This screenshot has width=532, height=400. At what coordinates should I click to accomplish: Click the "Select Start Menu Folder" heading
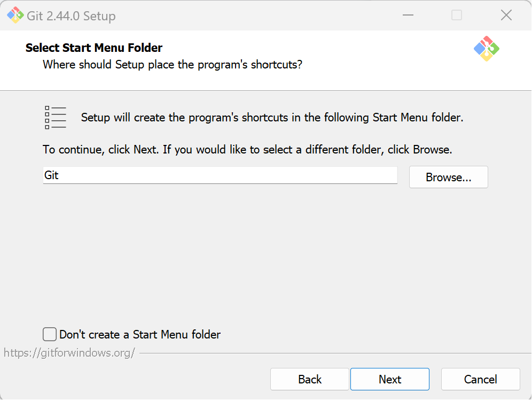point(93,48)
